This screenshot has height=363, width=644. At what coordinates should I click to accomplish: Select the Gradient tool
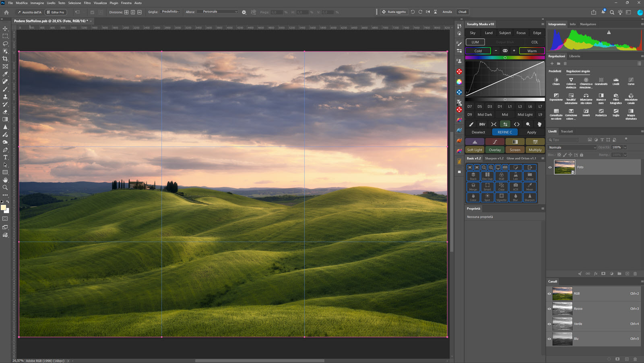pos(5,119)
